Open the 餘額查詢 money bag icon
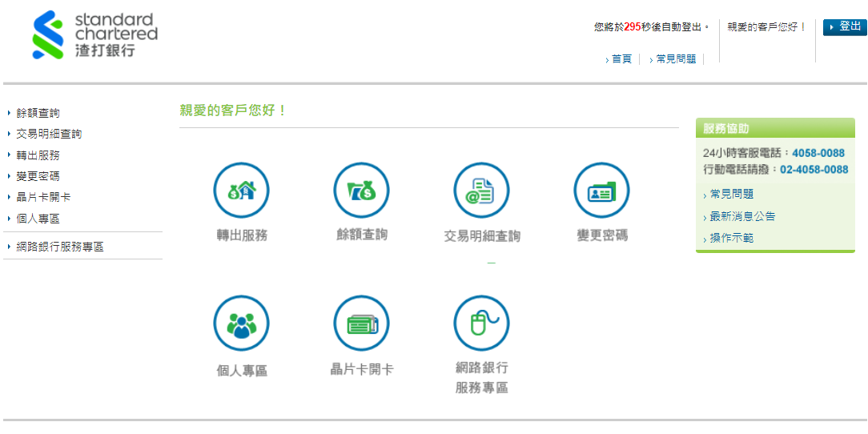This screenshot has height=434, width=868. 361,191
